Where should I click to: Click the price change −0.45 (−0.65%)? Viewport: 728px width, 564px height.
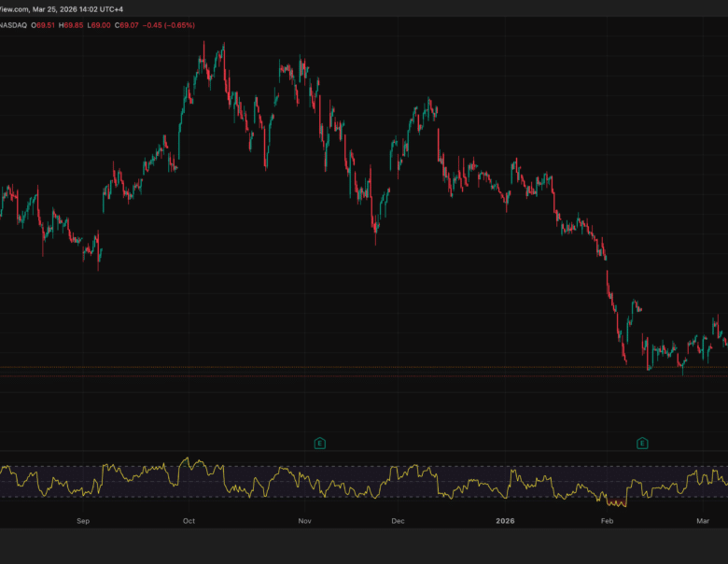(168, 25)
